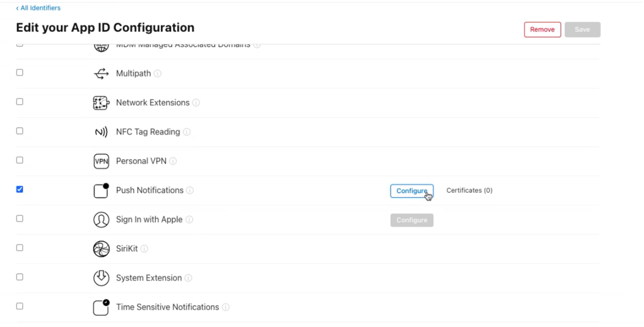
Task: Click the Push Notifications info tooltip
Action: 189,190
